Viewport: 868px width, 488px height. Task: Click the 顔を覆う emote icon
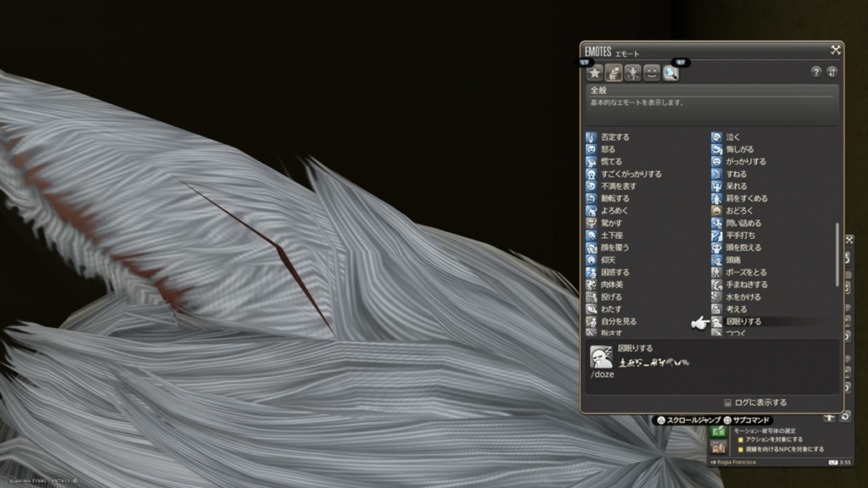pyautogui.click(x=591, y=248)
